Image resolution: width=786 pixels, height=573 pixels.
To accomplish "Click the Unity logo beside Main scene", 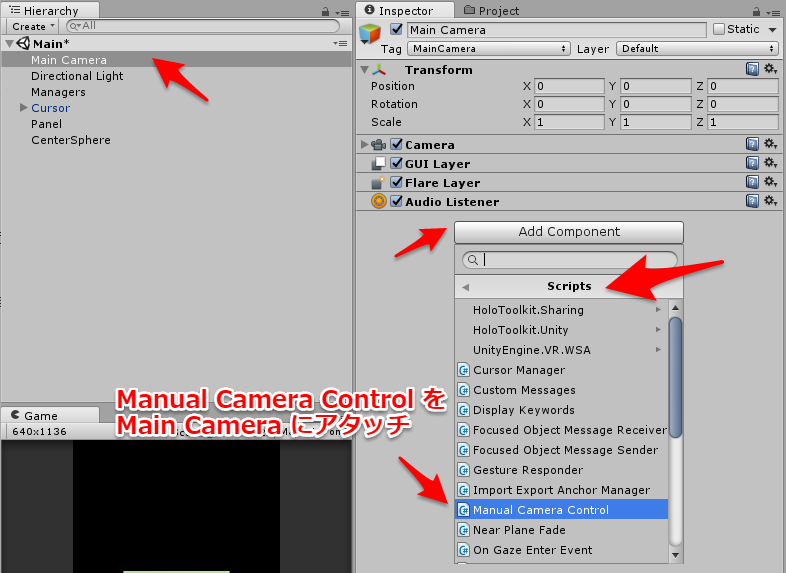I will pos(23,44).
